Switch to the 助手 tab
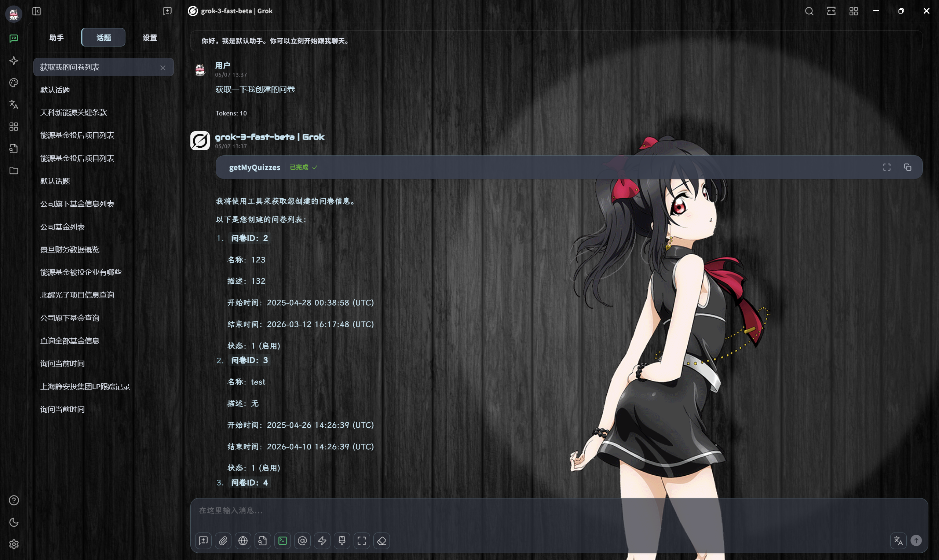The height and width of the screenshot is (560, 939). pos(56,37)
